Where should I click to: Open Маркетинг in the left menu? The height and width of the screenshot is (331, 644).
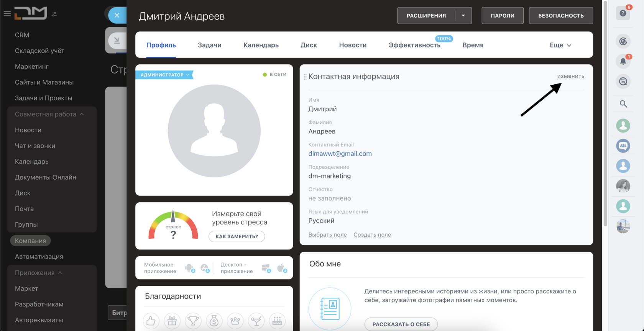point(31,66)
